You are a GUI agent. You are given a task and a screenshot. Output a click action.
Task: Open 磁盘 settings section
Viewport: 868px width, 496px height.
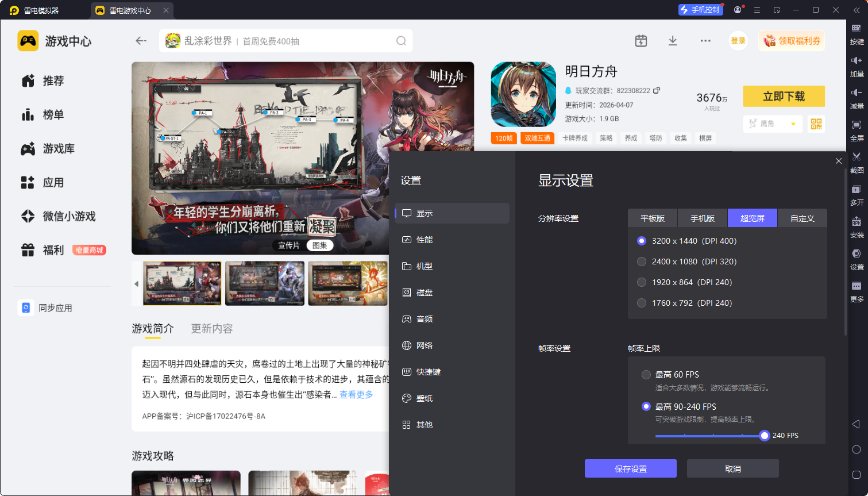click(452, 293)
